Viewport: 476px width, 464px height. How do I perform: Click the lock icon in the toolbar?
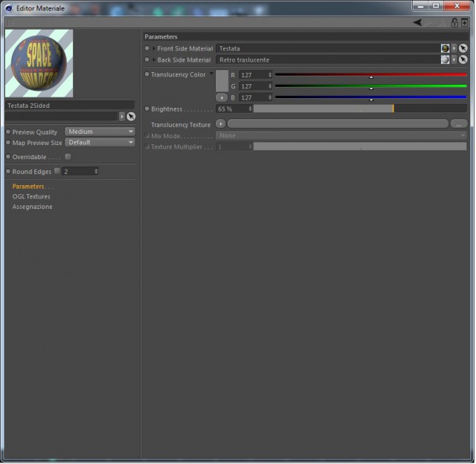(x=454, y=22)
